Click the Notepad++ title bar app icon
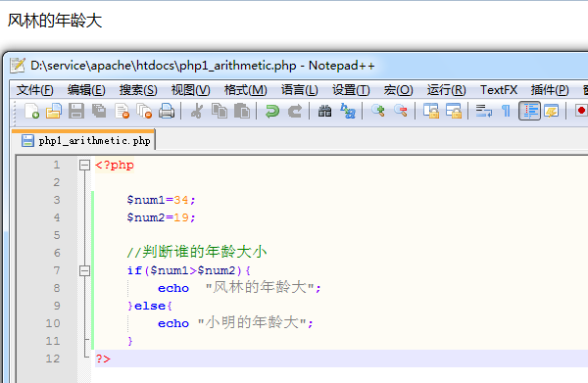 18,66
